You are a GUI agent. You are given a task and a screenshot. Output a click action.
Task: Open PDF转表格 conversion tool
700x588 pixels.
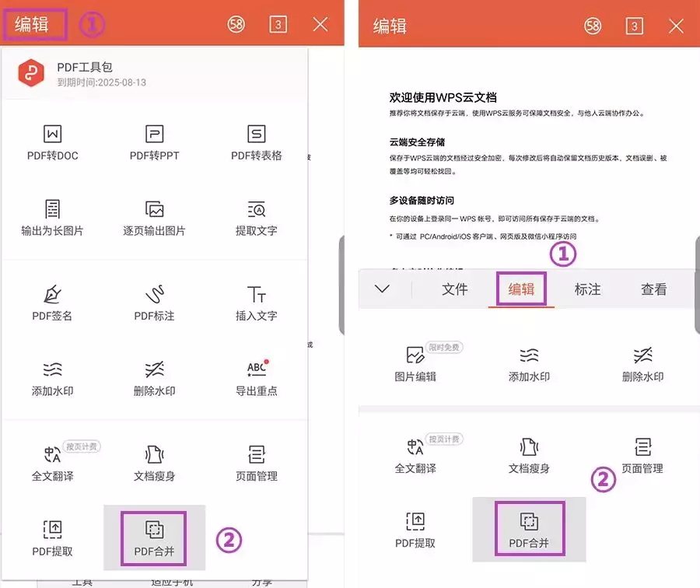256,143
